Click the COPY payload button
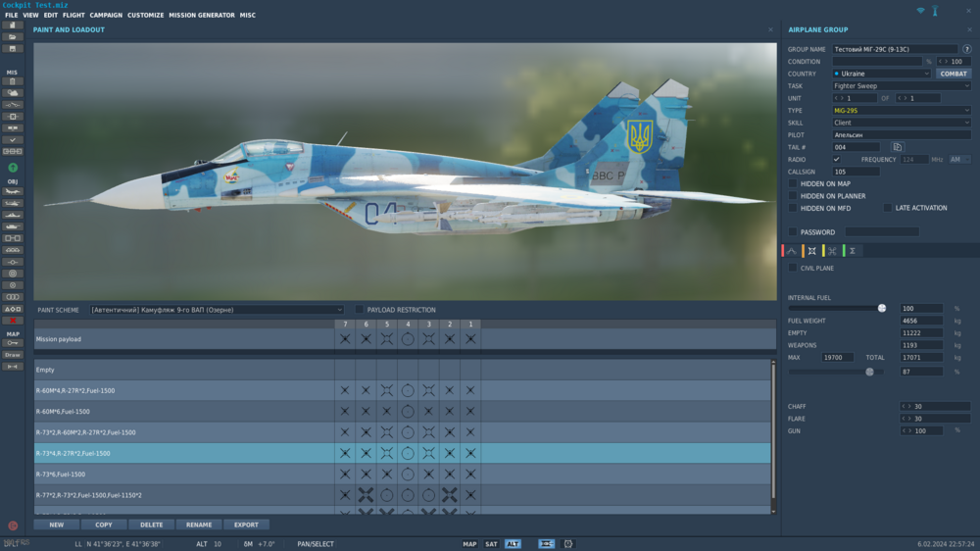 pos(104,525)
